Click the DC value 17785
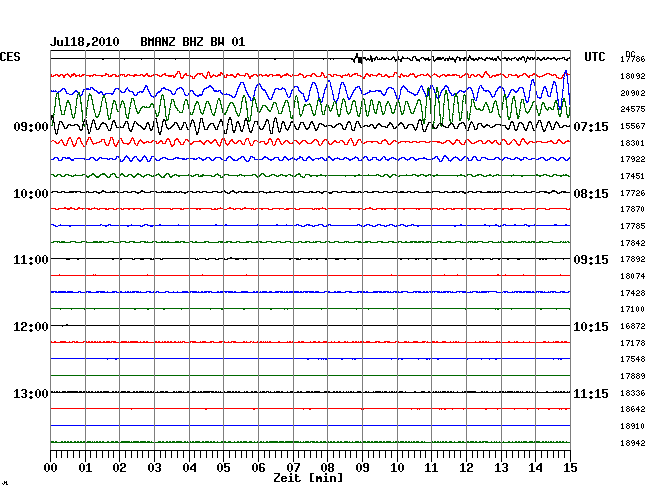Viewport: 650px width, 494px height. [x=633, y=226]
